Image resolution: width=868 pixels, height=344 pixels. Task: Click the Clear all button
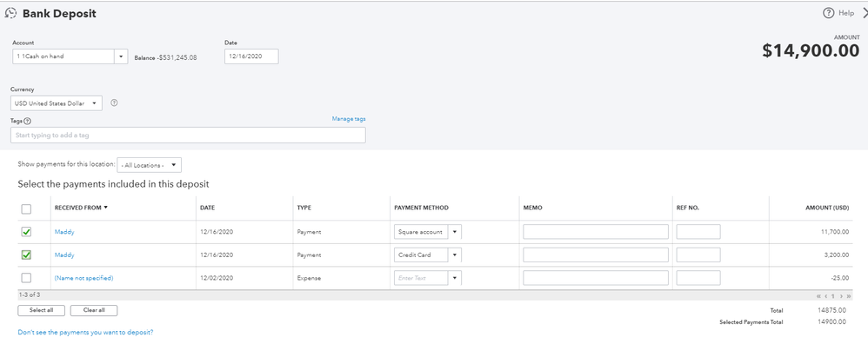pos(94,310)
